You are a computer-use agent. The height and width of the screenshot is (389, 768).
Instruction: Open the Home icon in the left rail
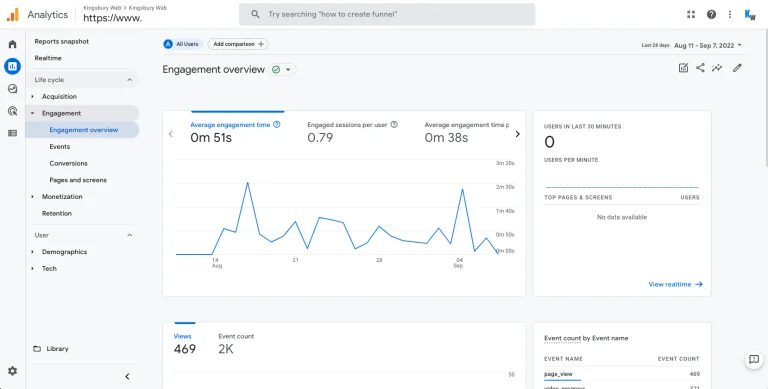[12, 44]
